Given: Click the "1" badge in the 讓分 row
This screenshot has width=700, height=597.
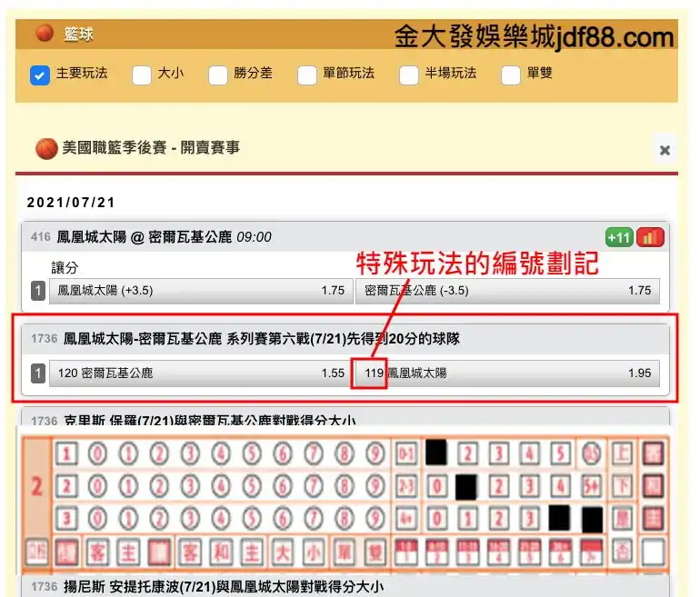Looking at the screenshot, I should (x=38, y=291).
